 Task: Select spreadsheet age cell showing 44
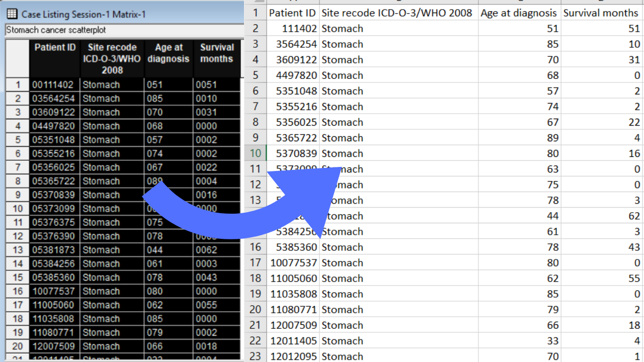(x=519, y=216)
